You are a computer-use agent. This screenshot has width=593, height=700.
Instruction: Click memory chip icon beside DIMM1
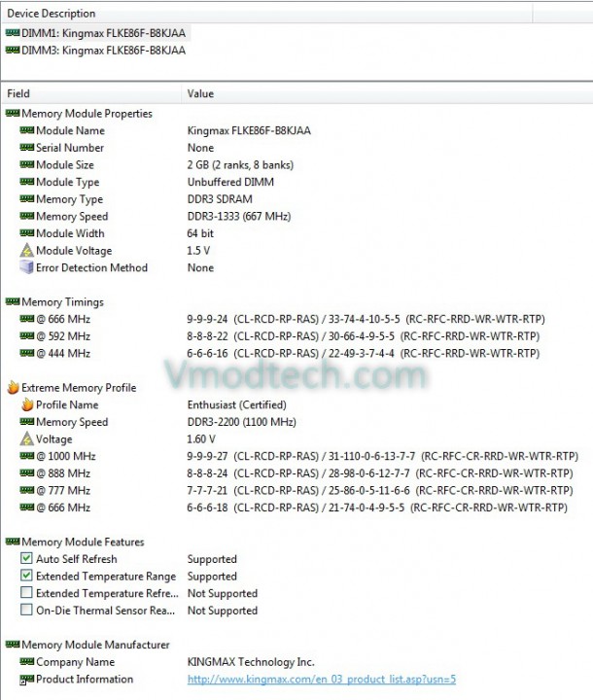pyautogui.click(x=12, y=33)
